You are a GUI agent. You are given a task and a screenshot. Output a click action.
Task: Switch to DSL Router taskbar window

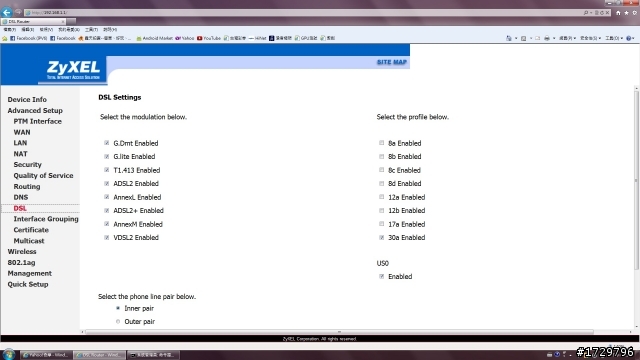pos(100,355)
